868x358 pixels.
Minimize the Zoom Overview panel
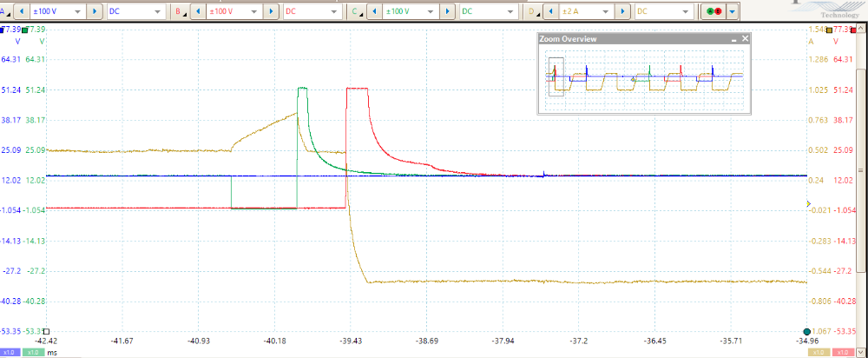point(733,40)
